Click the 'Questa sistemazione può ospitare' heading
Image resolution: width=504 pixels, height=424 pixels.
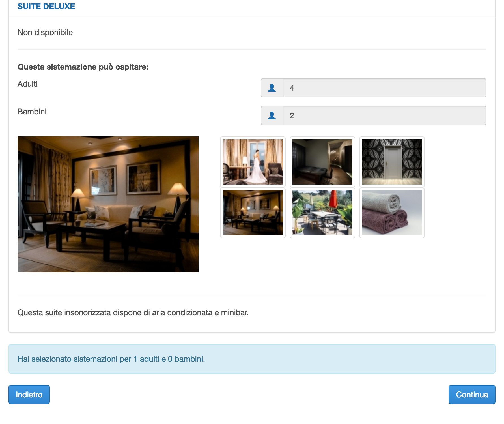click(83, 67)
